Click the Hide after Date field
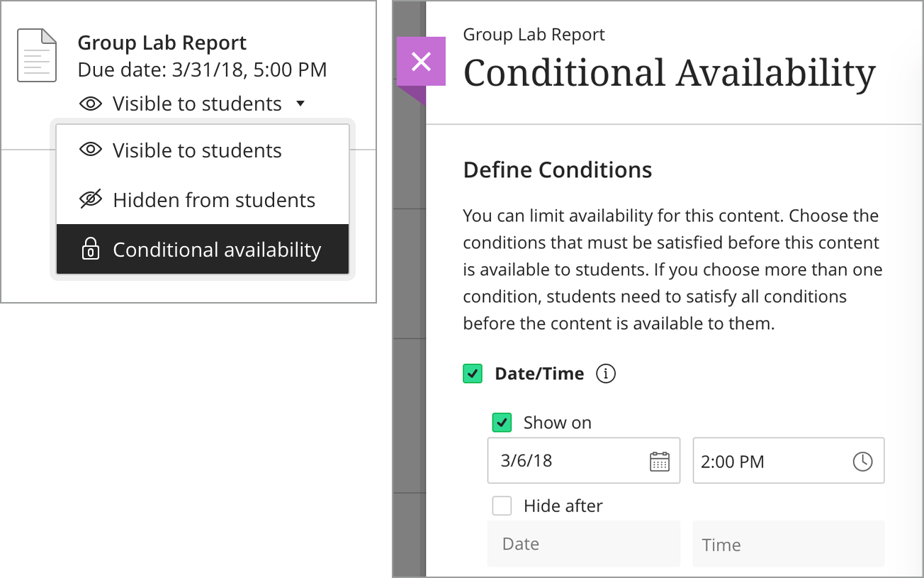 584,544
